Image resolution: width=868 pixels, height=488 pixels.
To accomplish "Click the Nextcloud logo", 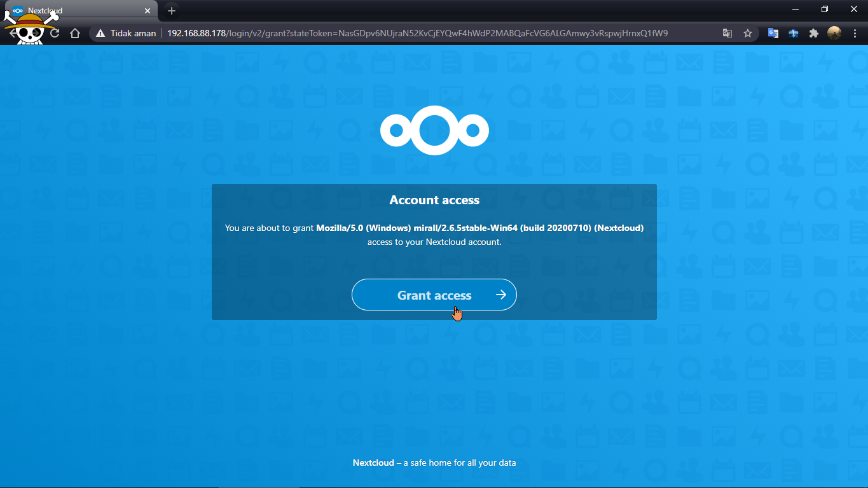I will pos(434,130).
